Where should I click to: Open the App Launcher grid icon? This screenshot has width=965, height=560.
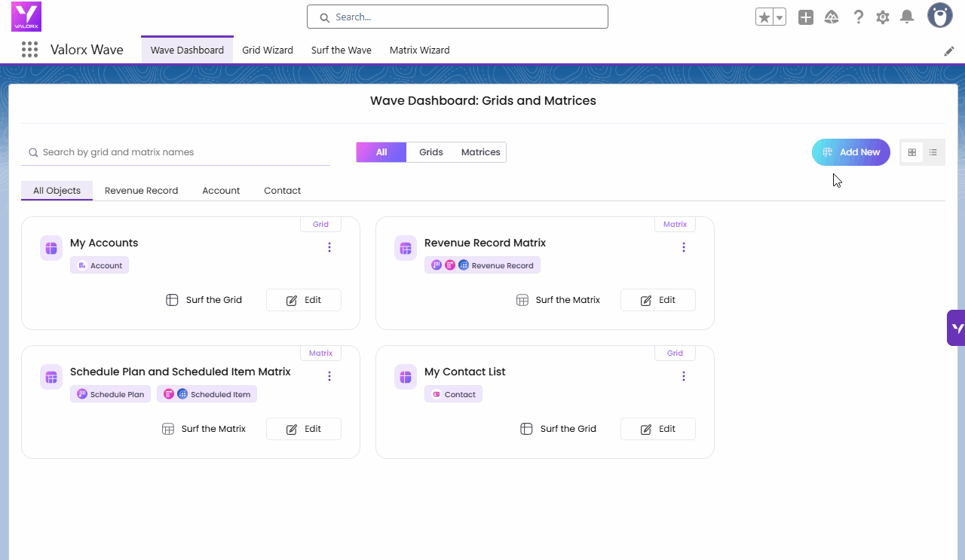tap(29, 50)
